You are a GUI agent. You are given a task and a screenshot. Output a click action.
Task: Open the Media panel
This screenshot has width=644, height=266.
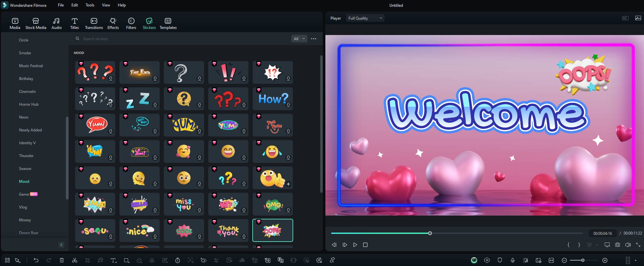tap(15, 24)
